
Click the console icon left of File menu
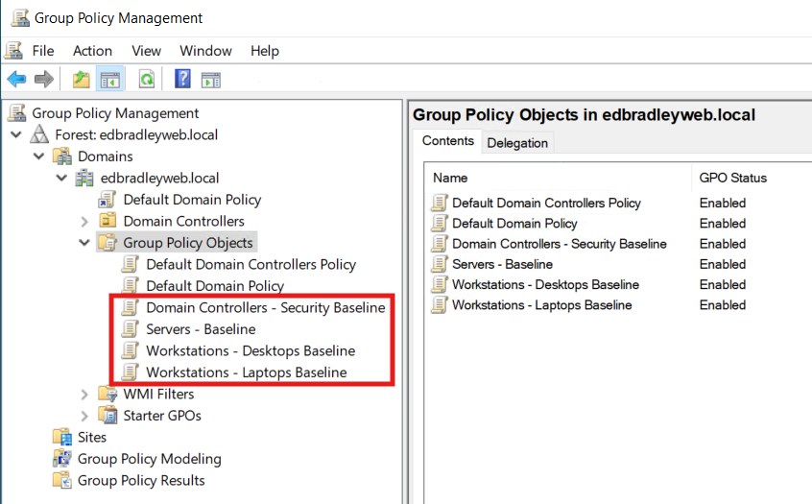[x=14, y=50]
